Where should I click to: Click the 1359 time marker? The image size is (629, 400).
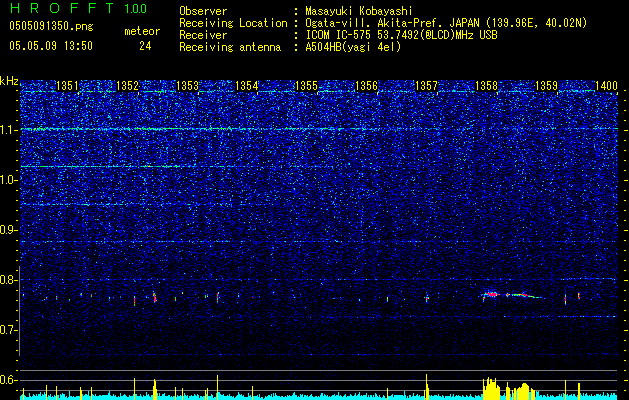click(x=546, y=85)
